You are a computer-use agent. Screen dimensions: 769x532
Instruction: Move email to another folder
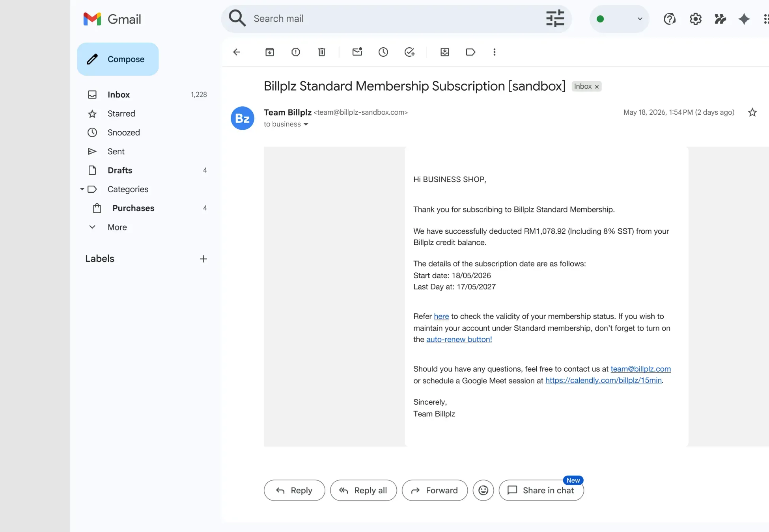tap(445, 52)
